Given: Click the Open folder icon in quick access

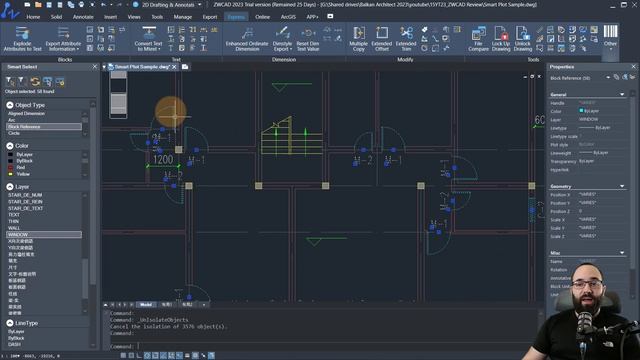Looking at the screenshot, I should (x=38, y=4).
